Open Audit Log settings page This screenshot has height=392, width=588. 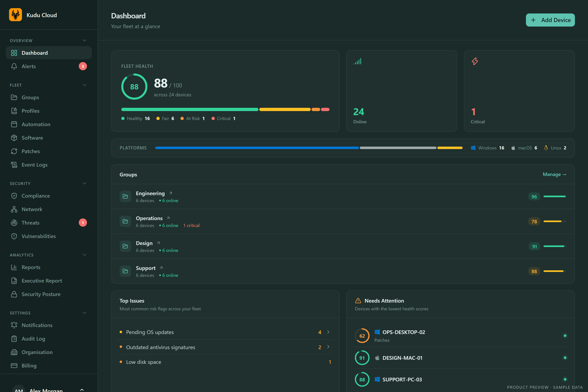pyautogui.click(x=49, y=339)
